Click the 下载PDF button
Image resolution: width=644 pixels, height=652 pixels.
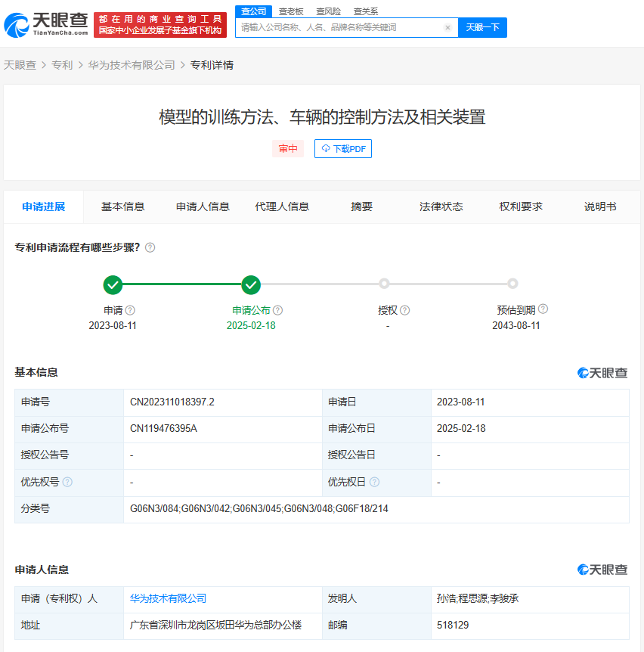click(343, 149)
